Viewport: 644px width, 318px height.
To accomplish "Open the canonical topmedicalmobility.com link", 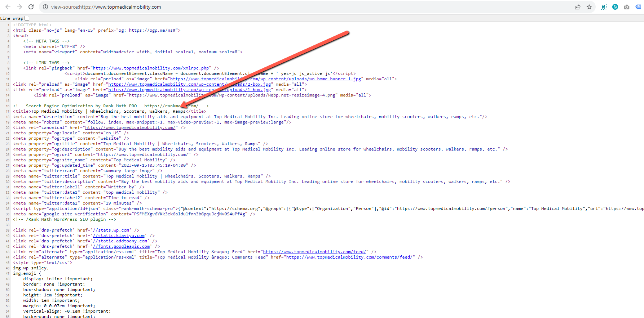I will pyautogui.click(x=130, y=127).
